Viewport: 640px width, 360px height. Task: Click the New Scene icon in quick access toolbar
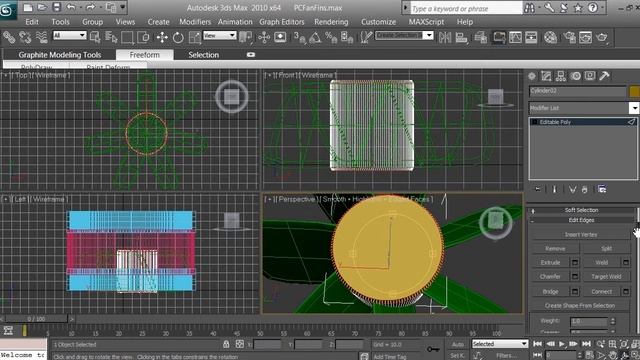28,7
